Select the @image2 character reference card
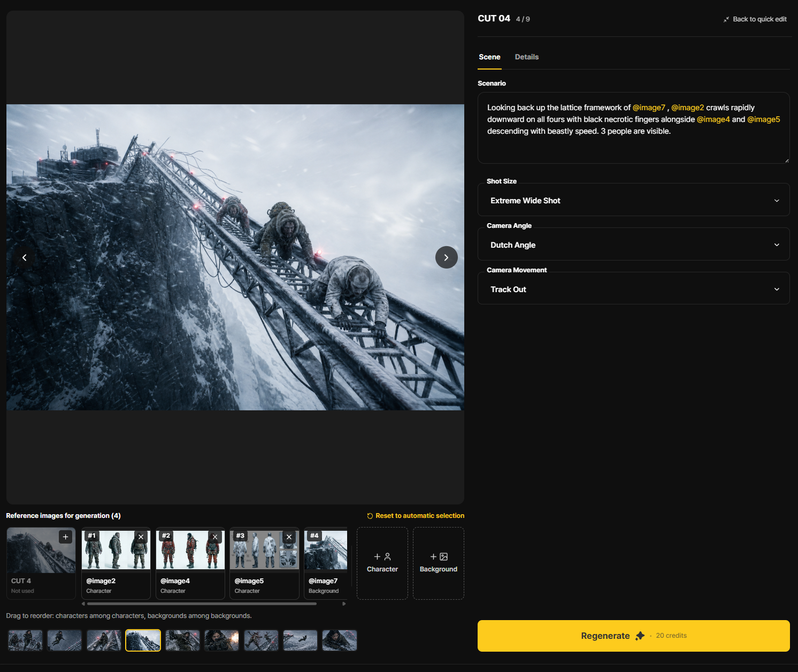 (116, 563)
